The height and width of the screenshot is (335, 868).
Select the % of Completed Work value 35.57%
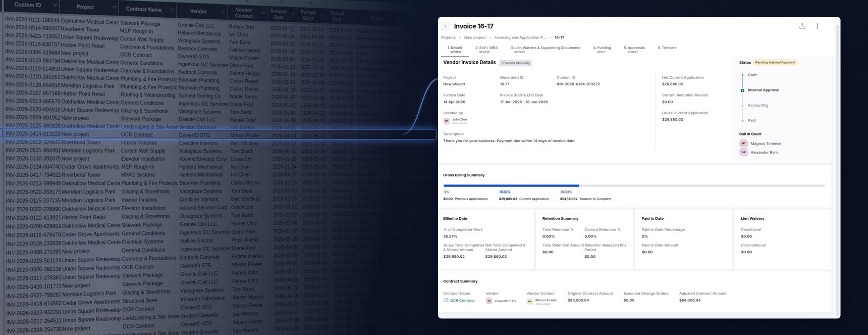click(450, 236)
